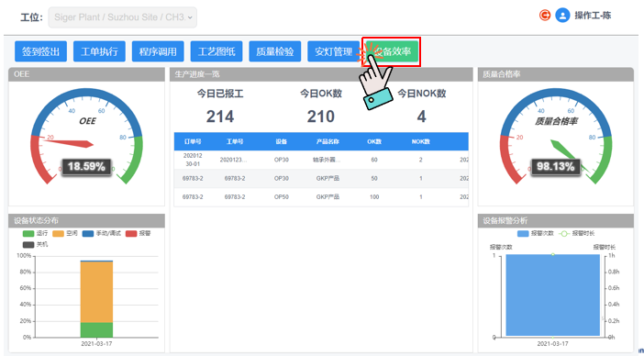Expand the 工位 Siger Plant dropdown
This screenshot has width=644, height=356.
(122, 17)
